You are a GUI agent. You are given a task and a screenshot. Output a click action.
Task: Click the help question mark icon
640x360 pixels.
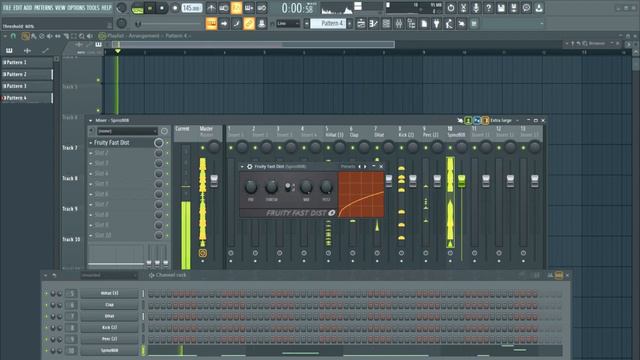[x=489, y=8]
